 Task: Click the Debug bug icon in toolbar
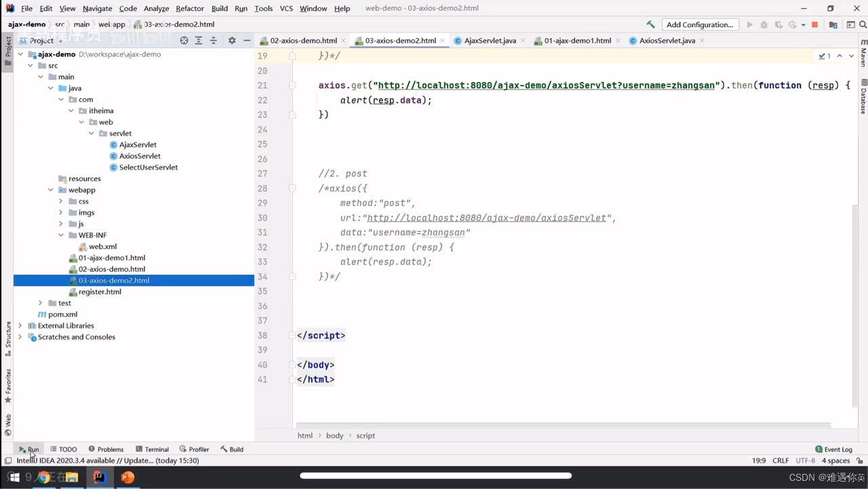pos(764,24)
